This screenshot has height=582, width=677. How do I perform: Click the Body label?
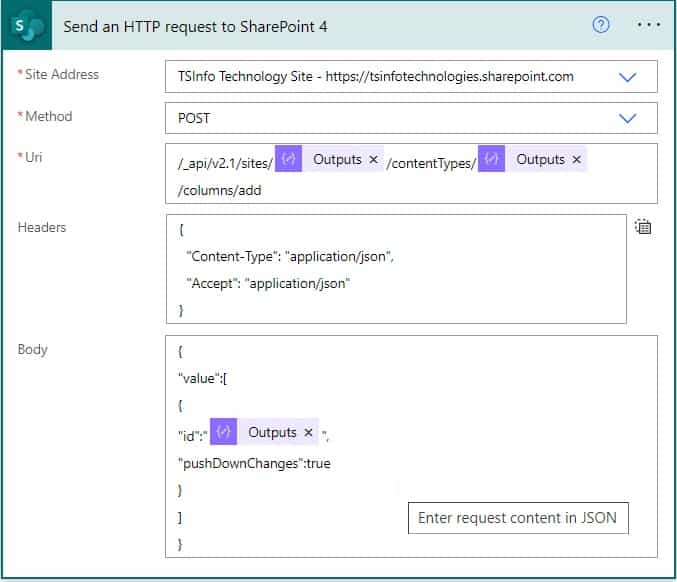[x=32, y=349]
